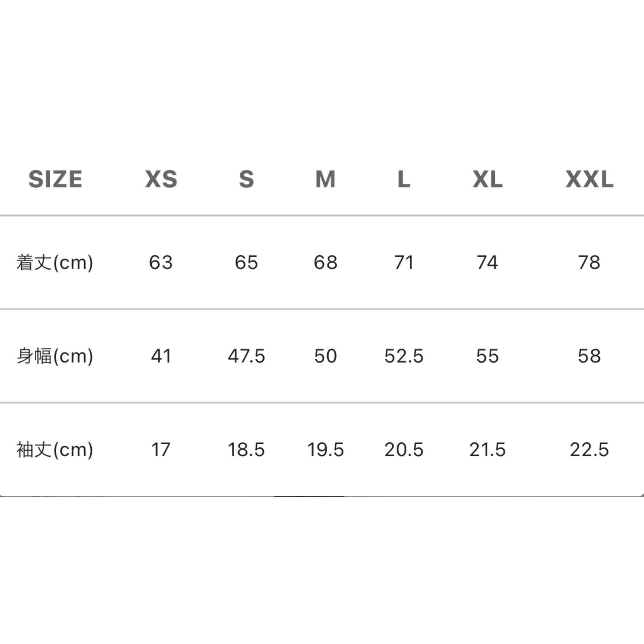Choose the XXL size header
Viewport: 644px width, 644px height.
pos(589,179)
